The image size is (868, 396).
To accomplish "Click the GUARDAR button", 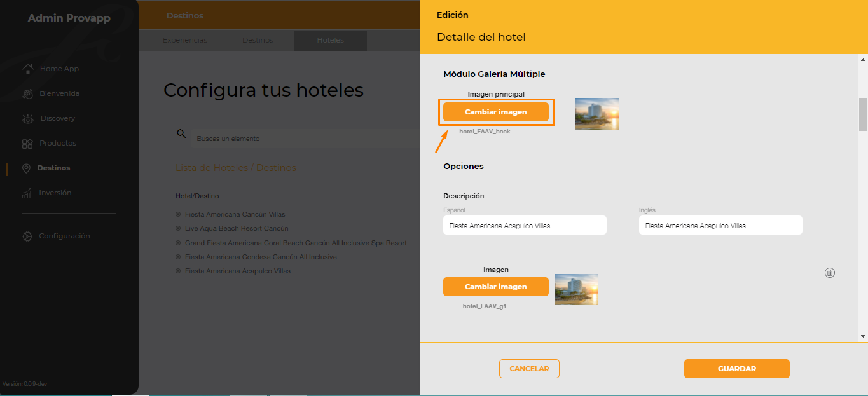I will 737,369.
